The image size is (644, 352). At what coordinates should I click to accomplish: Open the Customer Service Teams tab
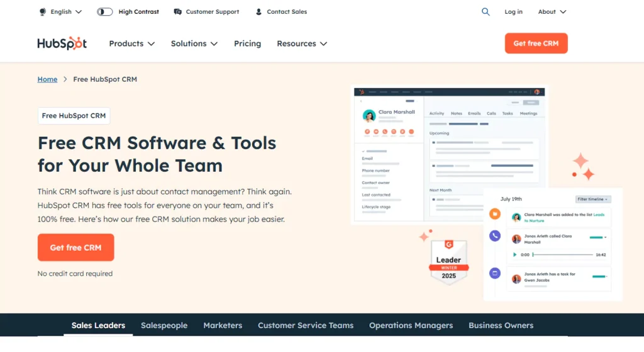306,326
